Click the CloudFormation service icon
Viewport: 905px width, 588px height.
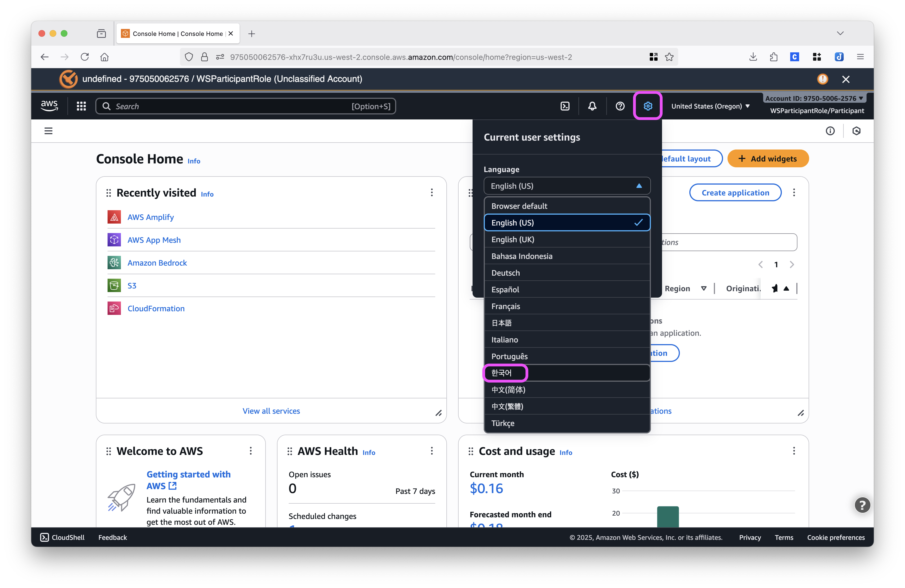pos(114,308)
